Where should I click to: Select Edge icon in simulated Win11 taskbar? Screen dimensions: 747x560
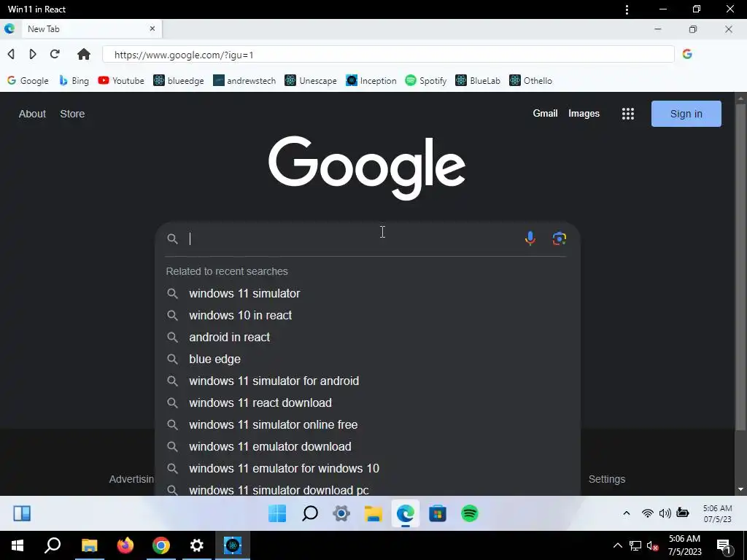(406, 513)
